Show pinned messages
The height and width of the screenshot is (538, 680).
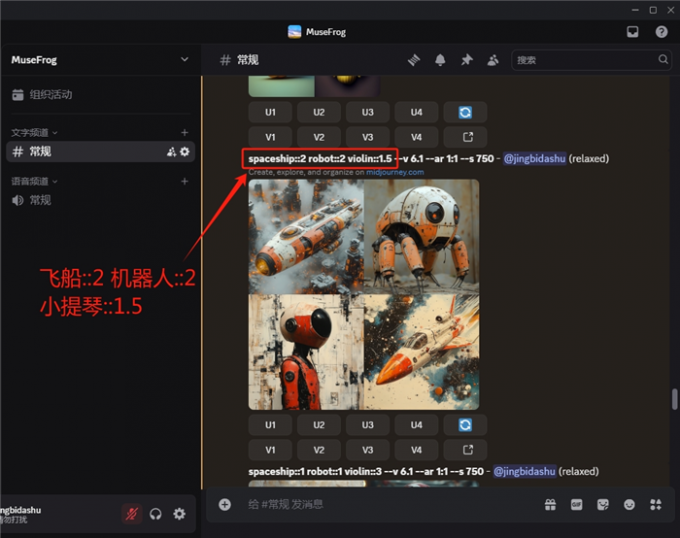pos(467,60)
